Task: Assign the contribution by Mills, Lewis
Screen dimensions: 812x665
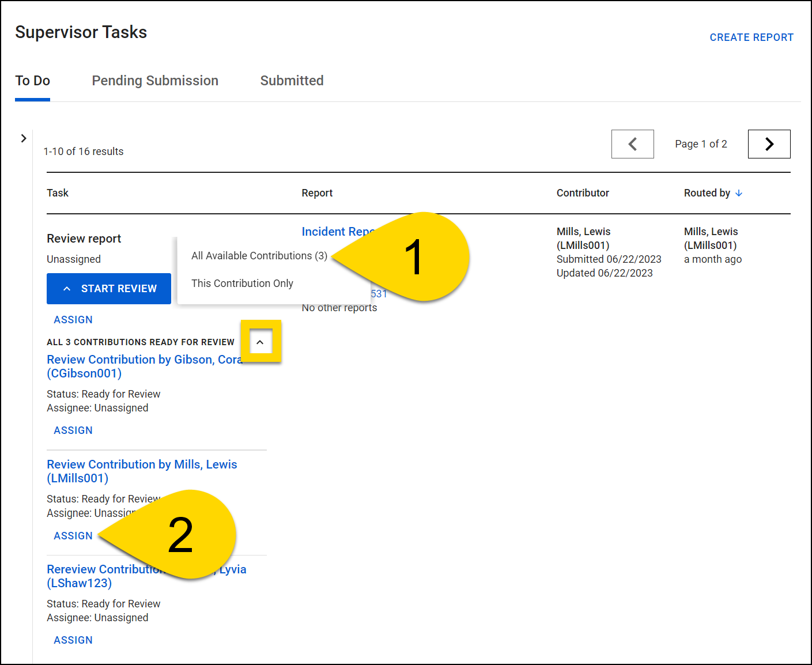Action: (x=73, y=535)
